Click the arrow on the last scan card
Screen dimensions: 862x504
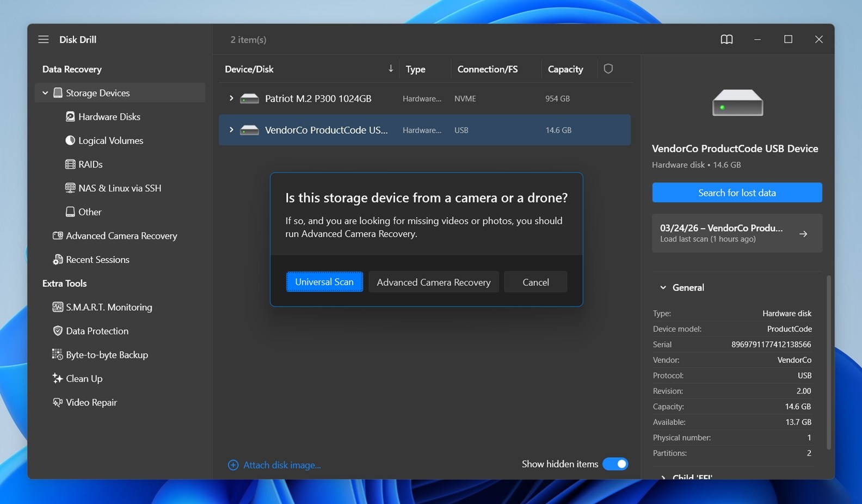(x=803, y=233)
